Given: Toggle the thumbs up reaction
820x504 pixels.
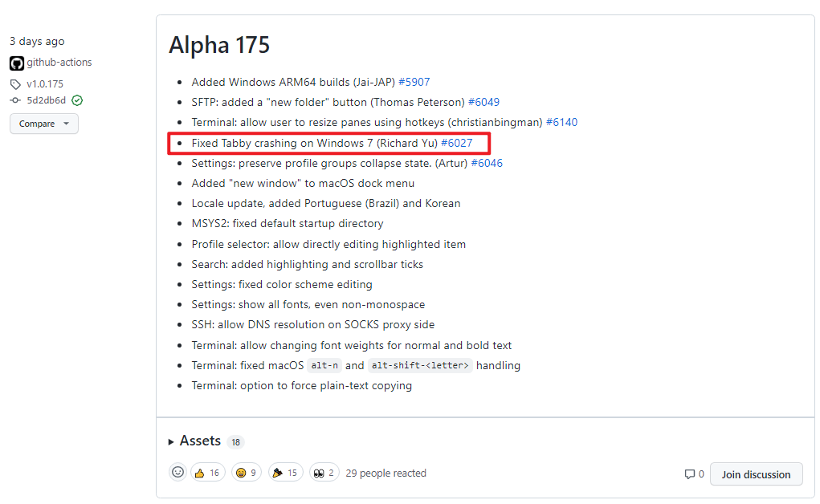Looking at the screenshot, I should pos(208,473).
